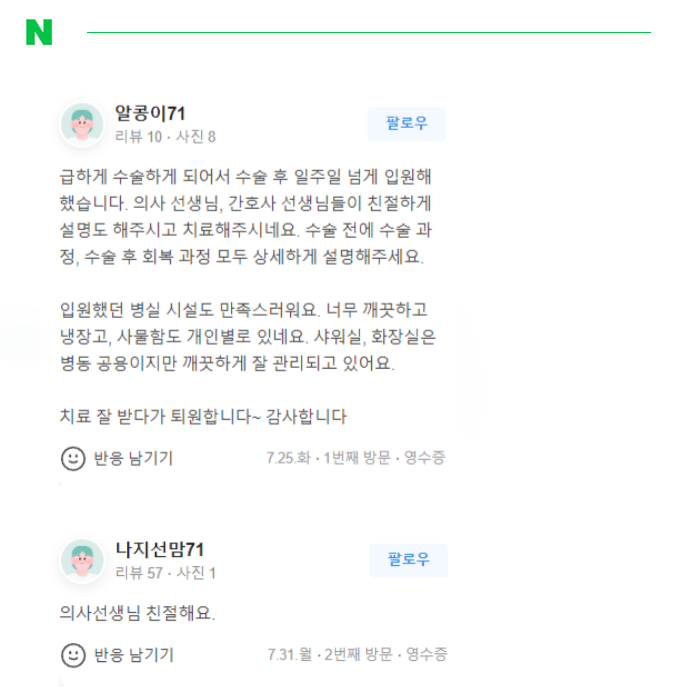700x700 pixels.
Task: Click the review text starting with 급하게 수술하게
Action: (x=246, y=217)
